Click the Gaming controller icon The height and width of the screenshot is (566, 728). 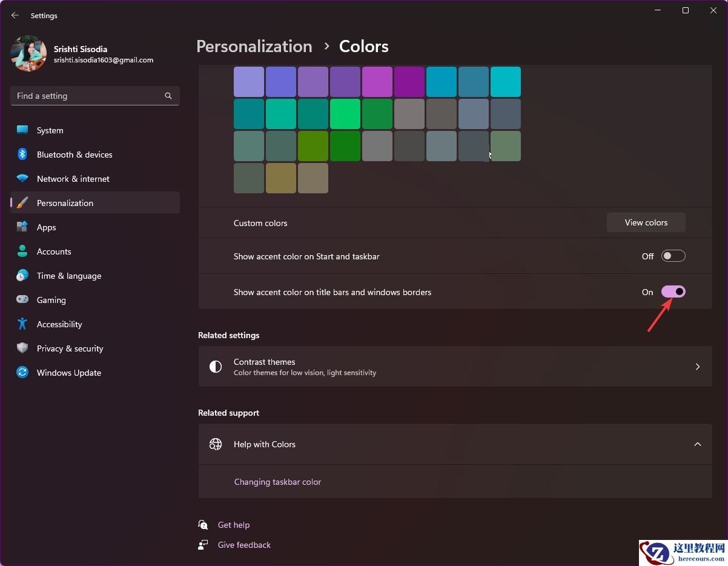[x=22, y=300]
